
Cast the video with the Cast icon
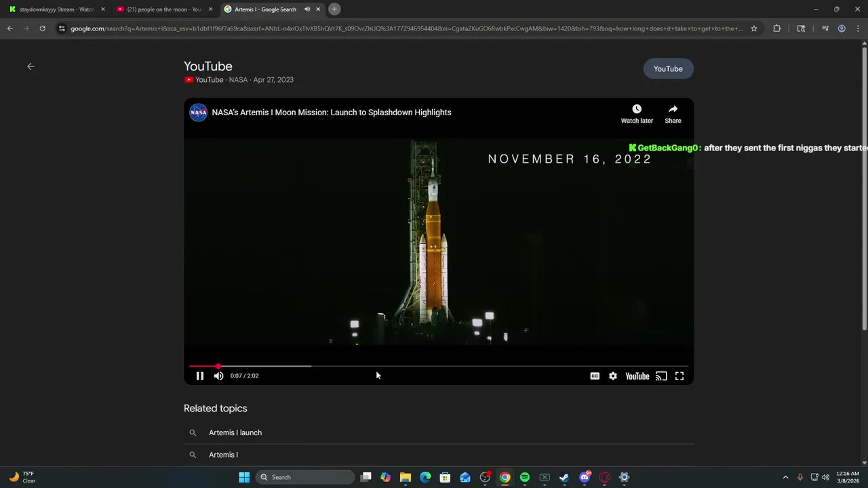coord(661,376)
